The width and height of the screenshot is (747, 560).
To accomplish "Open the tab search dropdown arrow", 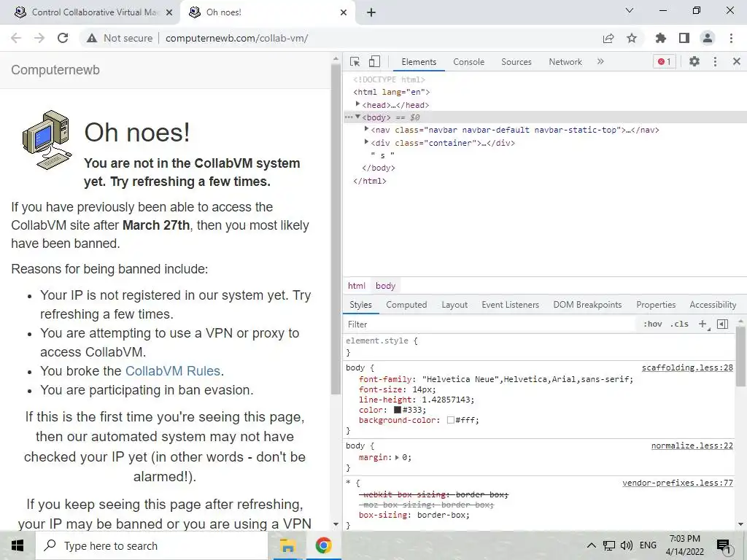I will click(x=630, y=10).
